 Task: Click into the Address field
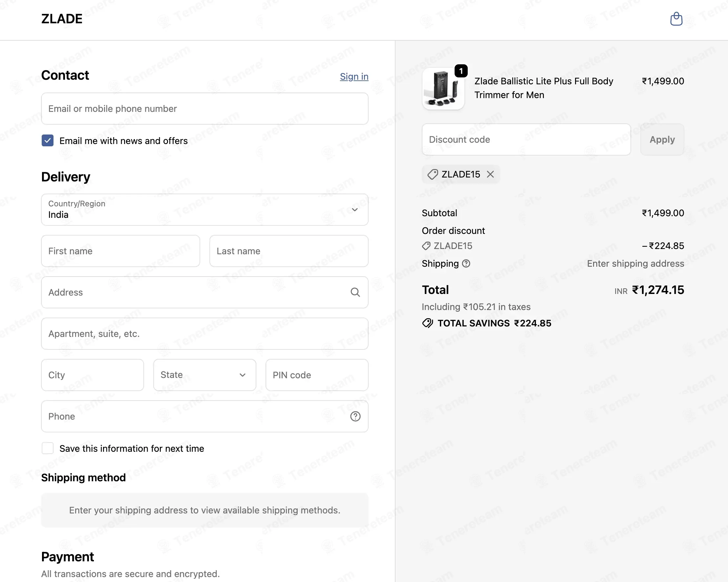coord(204,292)
